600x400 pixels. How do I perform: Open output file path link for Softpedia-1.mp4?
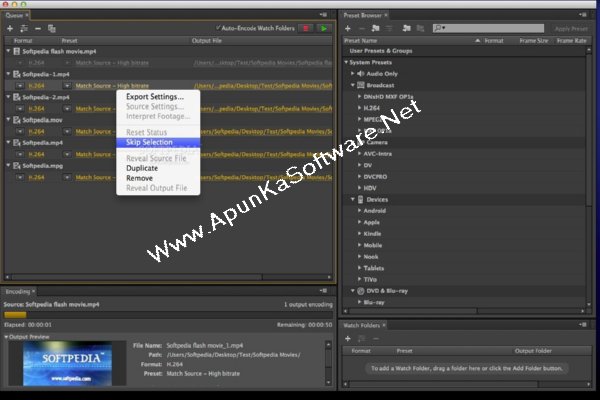tap(263, 86)
